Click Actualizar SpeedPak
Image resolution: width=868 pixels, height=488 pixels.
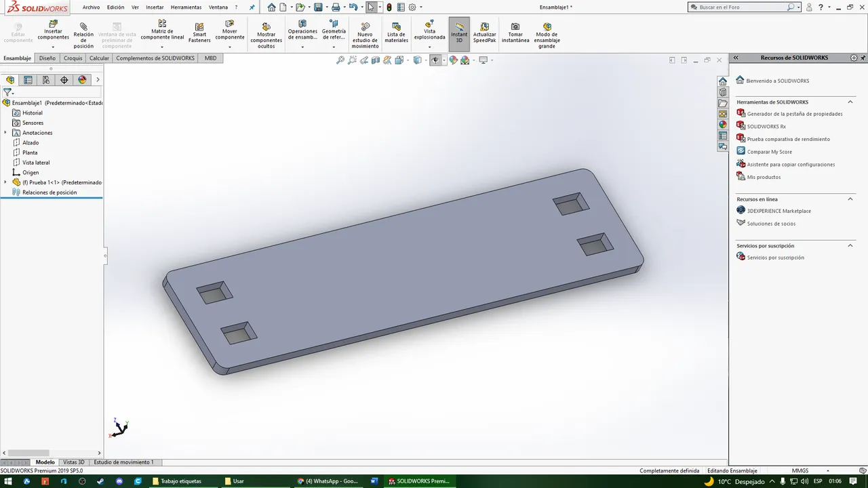coord(484,32)
